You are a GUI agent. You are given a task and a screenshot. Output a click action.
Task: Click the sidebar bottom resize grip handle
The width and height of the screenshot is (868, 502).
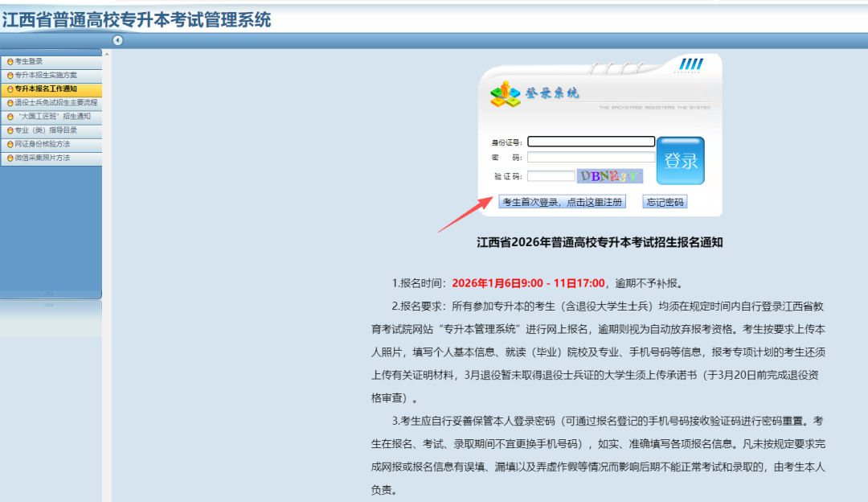coord(50,294)
